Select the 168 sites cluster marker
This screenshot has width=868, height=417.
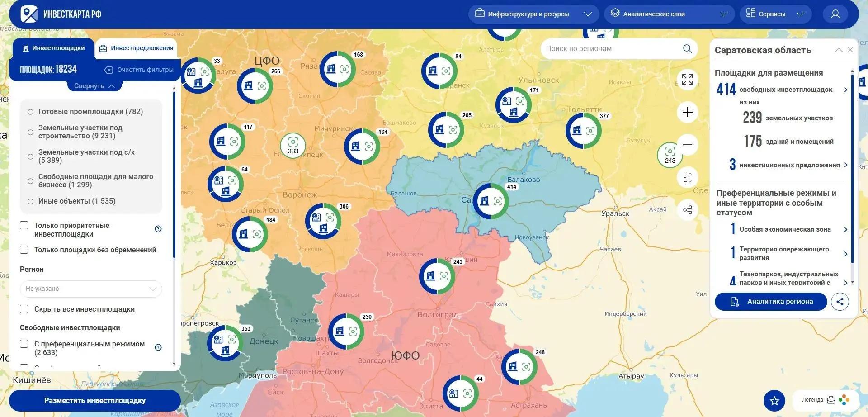pyautogui.click(x=338, y=69)
